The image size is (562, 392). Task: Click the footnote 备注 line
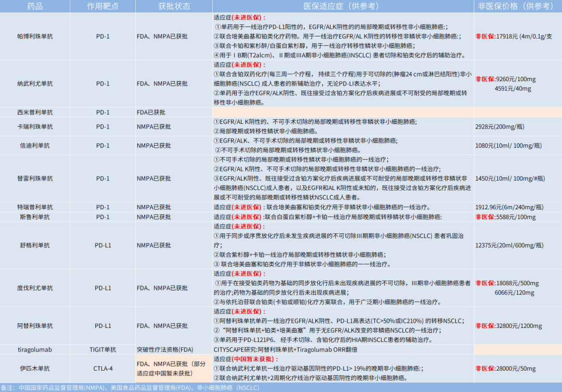pyautogui.click(x=130, y=388)
